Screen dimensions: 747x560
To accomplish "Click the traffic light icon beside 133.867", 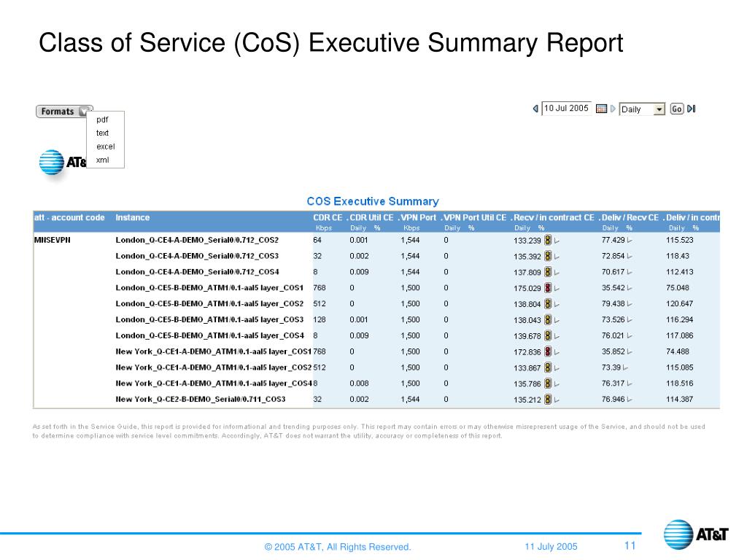I will 548,367.
